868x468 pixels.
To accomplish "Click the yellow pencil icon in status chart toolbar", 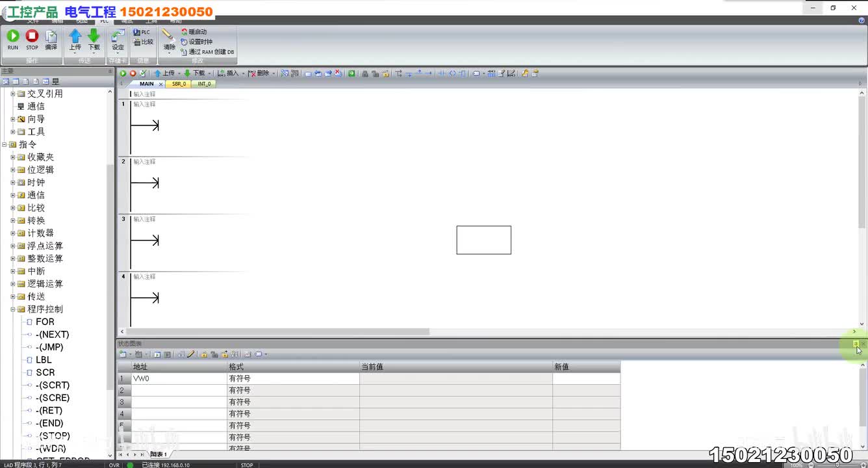I will pyautogui.click(x=191, y=354).
